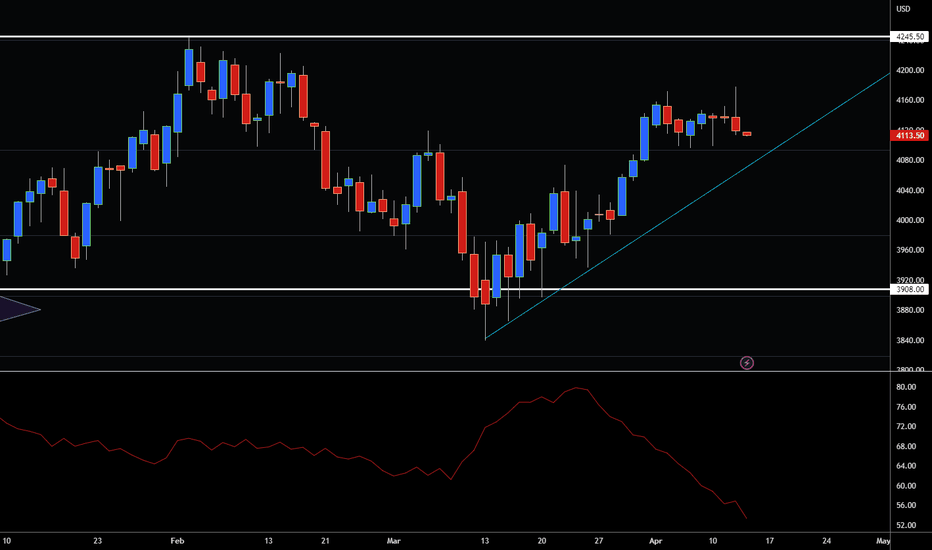Select the purple triangle drawing
Image resolution: width=932 pixels, height=550 pixels.
coord(18,309)
